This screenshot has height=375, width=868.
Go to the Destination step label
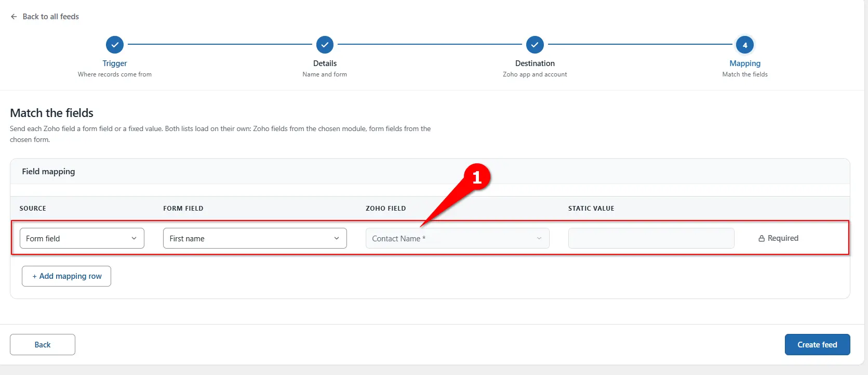tap(535, 63)
